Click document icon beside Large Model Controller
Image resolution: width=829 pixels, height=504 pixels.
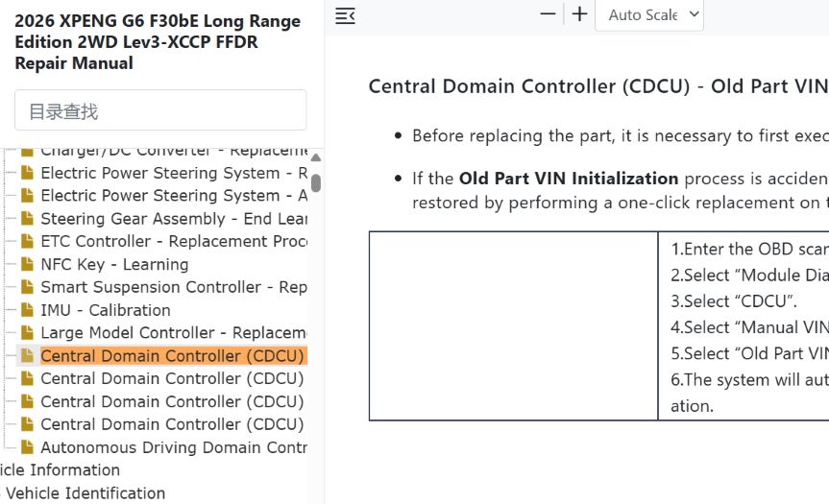[x=28, y=332]
